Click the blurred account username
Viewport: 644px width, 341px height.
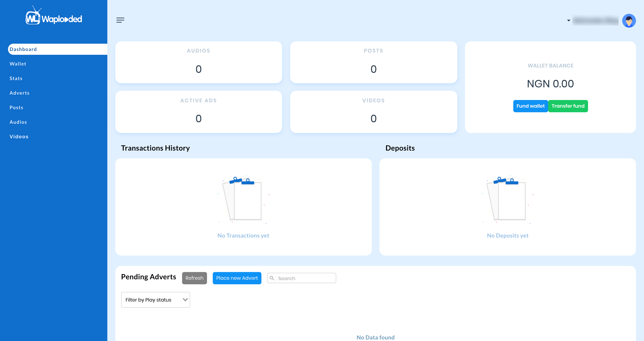pos(595,20)
